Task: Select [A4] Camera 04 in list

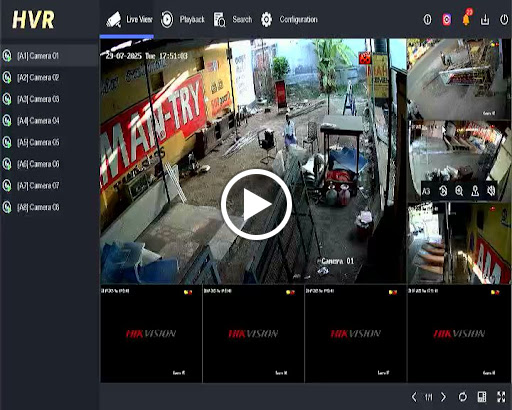Action: [x=49, y=121]
